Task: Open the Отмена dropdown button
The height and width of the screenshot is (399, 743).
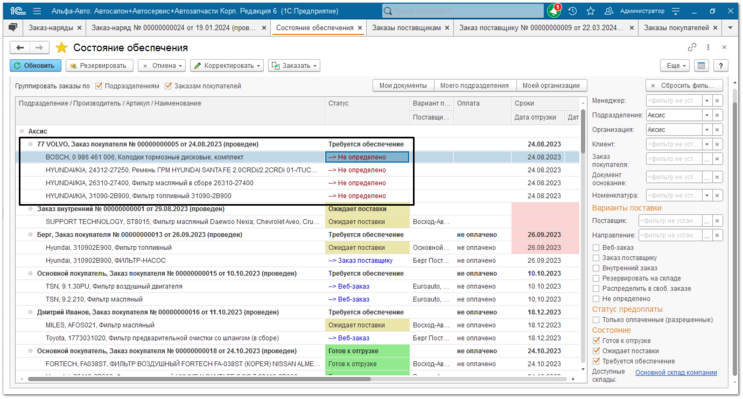Action: coord(163,65)
